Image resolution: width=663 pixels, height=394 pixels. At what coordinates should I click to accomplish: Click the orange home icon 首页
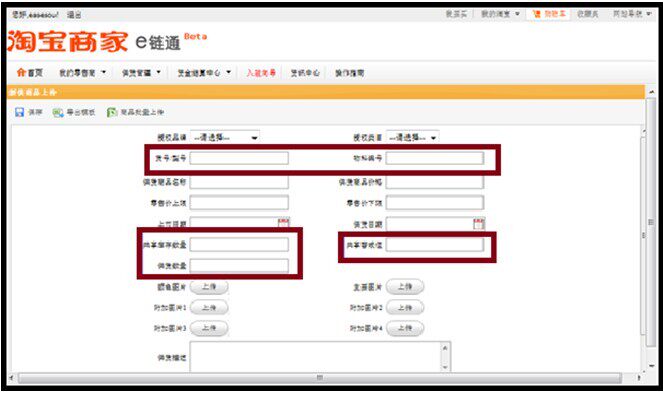(21, 72)
